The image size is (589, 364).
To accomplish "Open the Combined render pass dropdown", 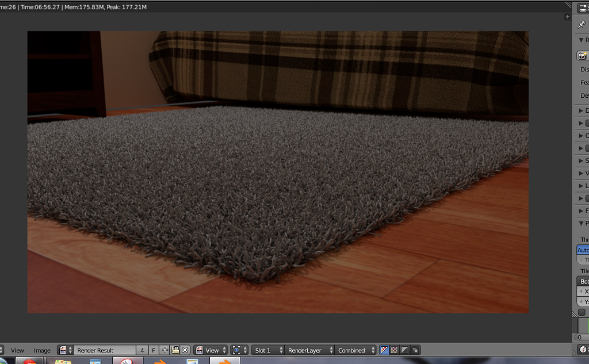I will [x=355, y=350].
